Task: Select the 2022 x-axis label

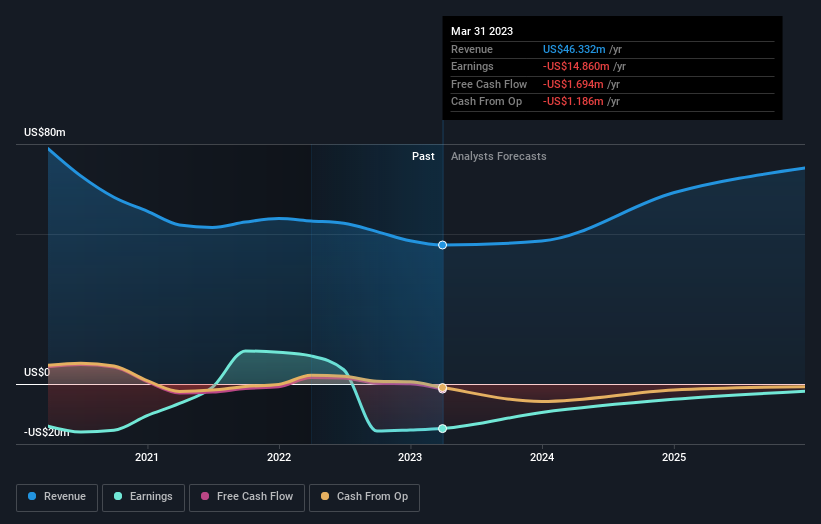Action: (x=279, y=457)
